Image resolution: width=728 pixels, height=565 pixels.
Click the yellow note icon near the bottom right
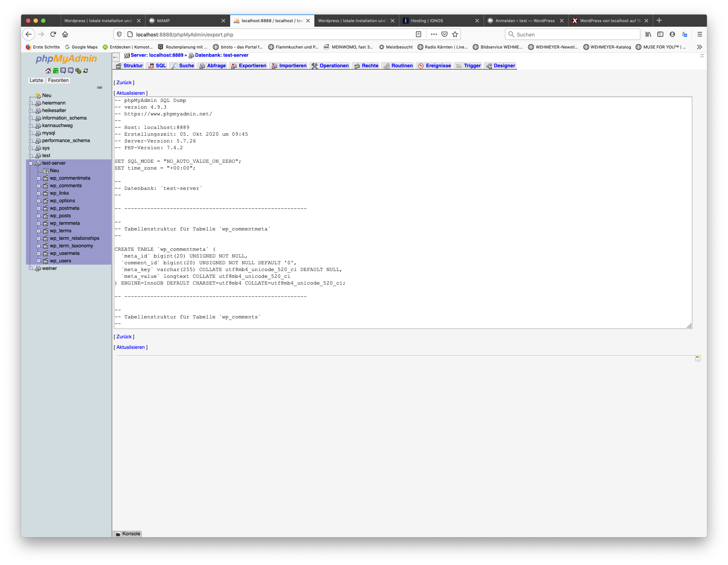698,359
